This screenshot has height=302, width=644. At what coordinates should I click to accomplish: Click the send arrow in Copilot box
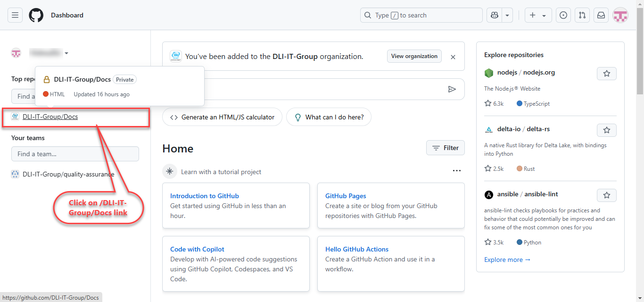(x=452, y=89)
